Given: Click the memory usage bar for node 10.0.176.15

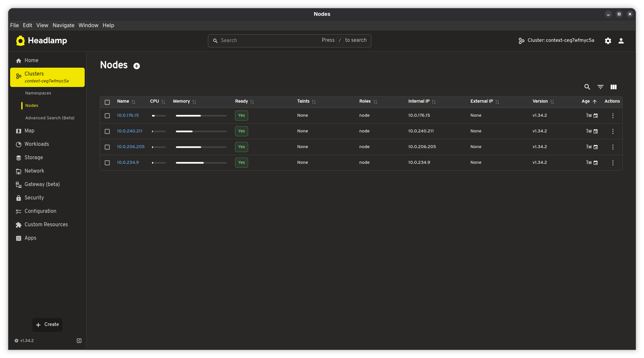Looking at the screenshot, I should click(x=201, y=115).
